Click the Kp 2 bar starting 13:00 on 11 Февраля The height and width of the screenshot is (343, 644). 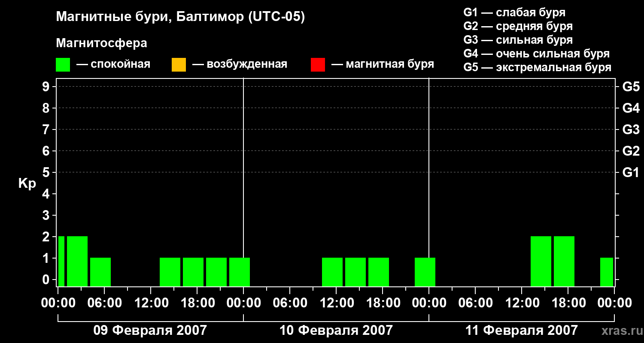coord(541,261)
